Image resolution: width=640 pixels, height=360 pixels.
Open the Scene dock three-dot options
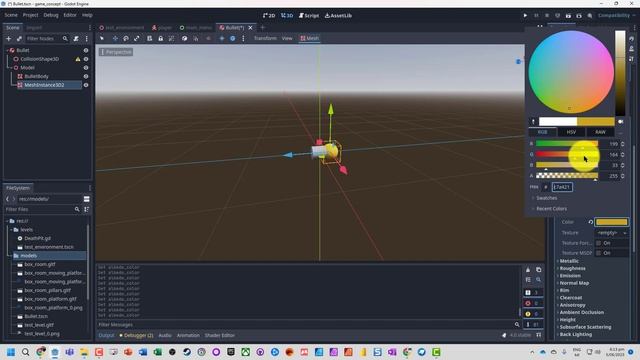[x=87, y=39]
